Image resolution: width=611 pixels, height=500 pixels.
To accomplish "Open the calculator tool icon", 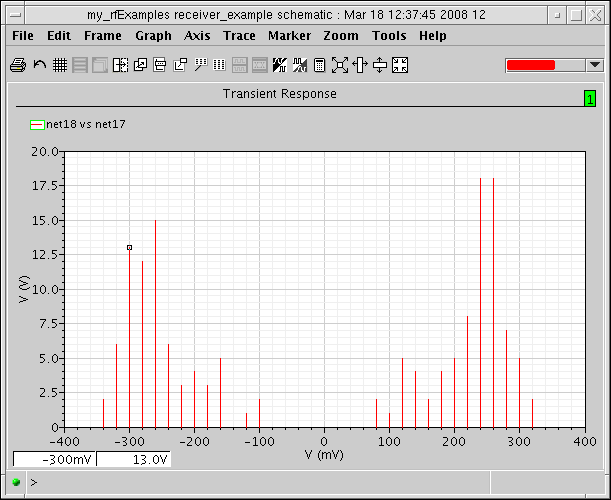I will (320, 65).
